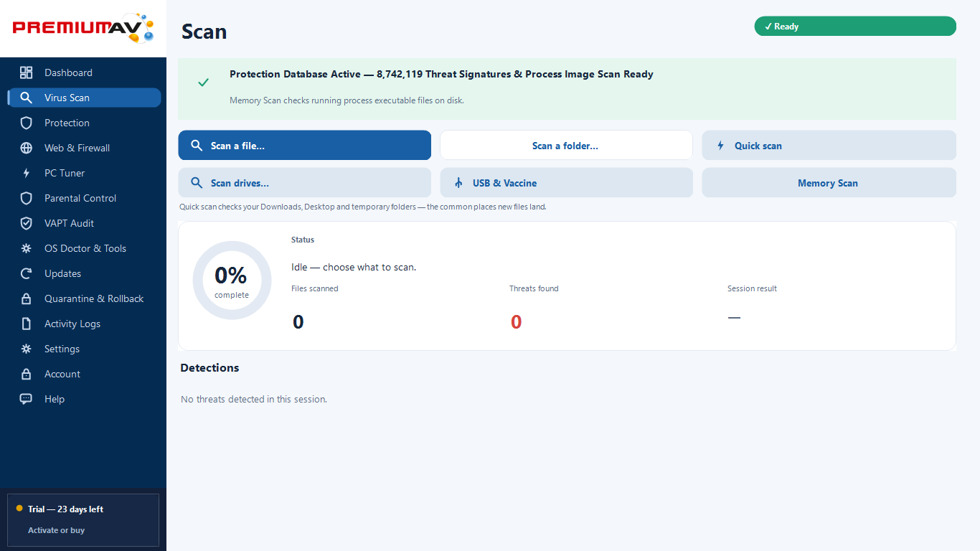The image size is (980, 551).
Task: Open Activity Logs from the sidebar
Action: click(84, 324)
